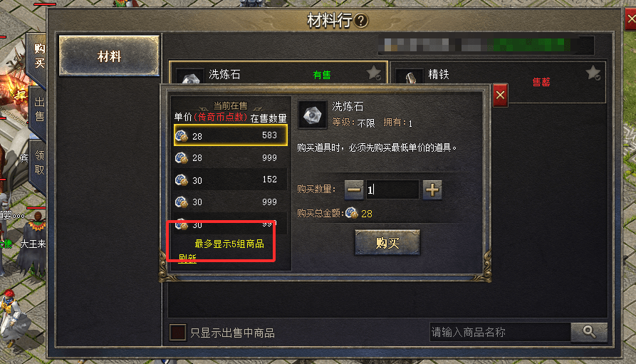Switch to the 购买 side tab
The width and height of the screenshot is (636, 364).
coord(39,56)
